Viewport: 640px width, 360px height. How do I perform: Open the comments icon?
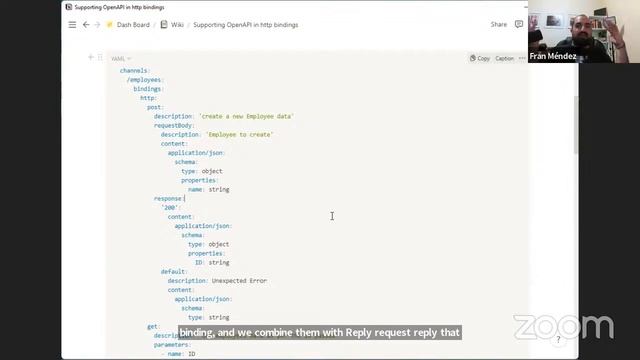tap(519, 24)
